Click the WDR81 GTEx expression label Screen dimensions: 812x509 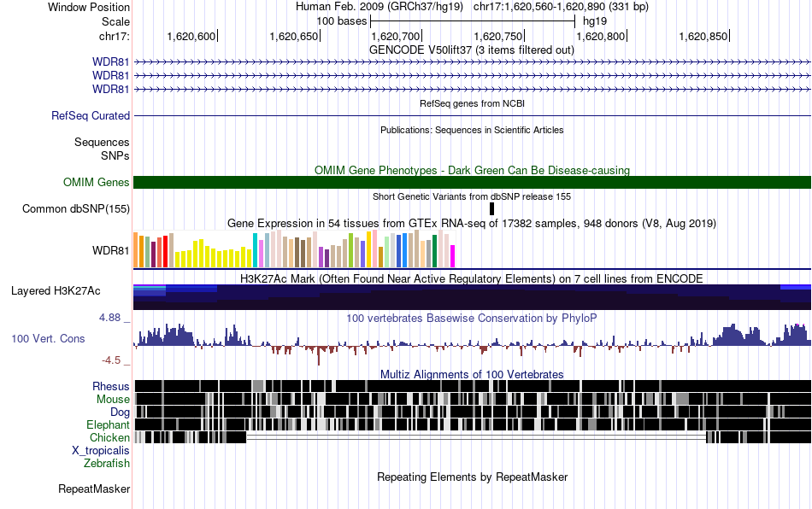[111, 250]
